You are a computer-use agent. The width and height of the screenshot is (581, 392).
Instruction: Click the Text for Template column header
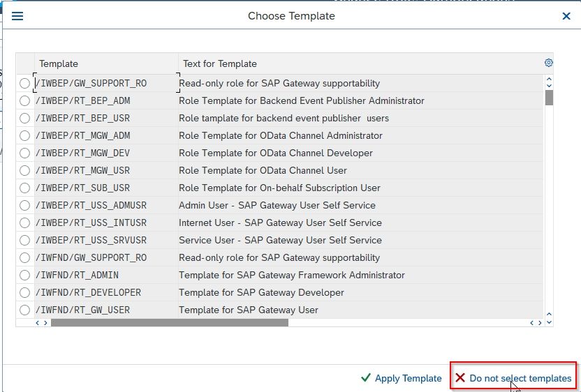point(360,63)
